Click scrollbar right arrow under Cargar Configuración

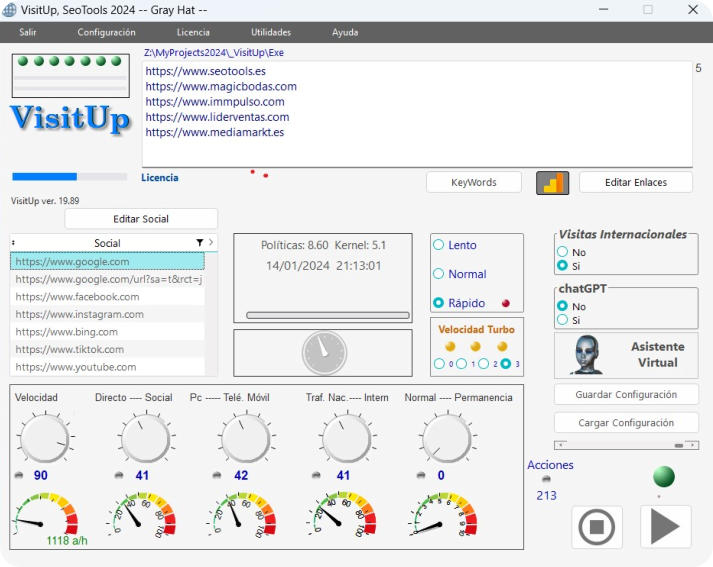coord(693,445)
